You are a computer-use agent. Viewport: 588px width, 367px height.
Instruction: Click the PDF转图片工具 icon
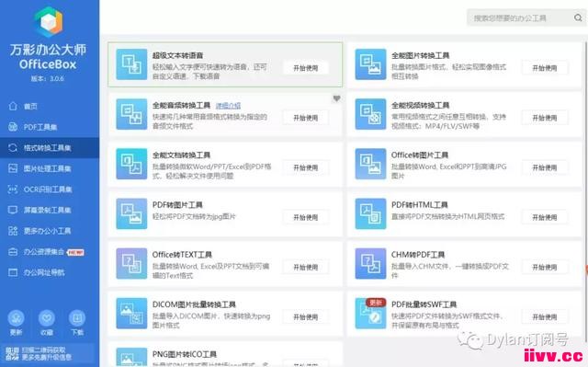(x=131, y=214)
